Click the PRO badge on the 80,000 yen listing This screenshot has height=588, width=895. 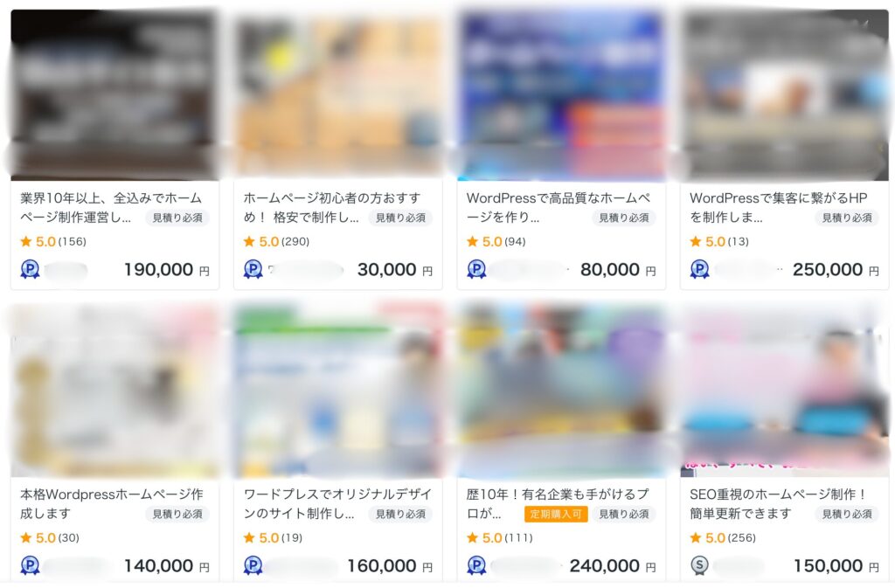[x=476, y=268]
